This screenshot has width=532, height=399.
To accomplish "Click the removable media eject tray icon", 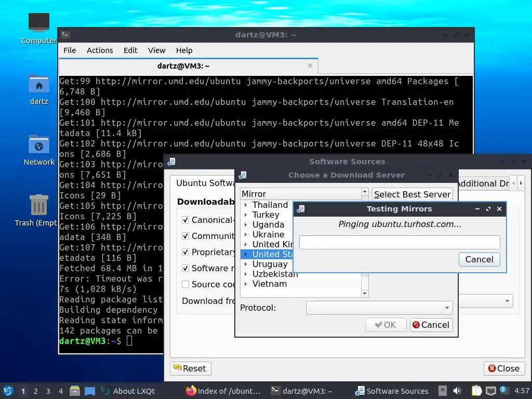I will tap(443, 391).
